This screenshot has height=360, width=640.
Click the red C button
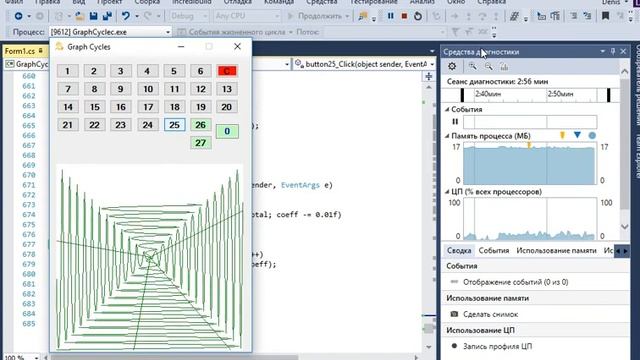227,71
